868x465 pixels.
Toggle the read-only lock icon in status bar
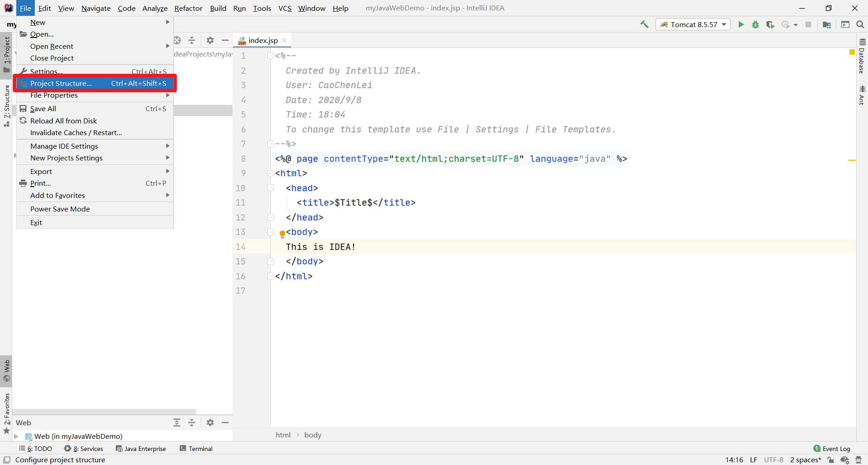click(831, 460)
